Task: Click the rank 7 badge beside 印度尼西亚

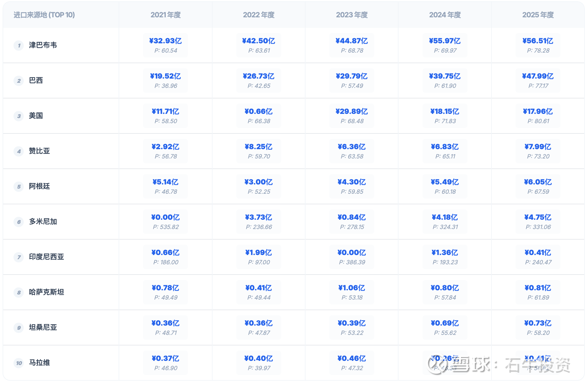Action: (19, 257)
